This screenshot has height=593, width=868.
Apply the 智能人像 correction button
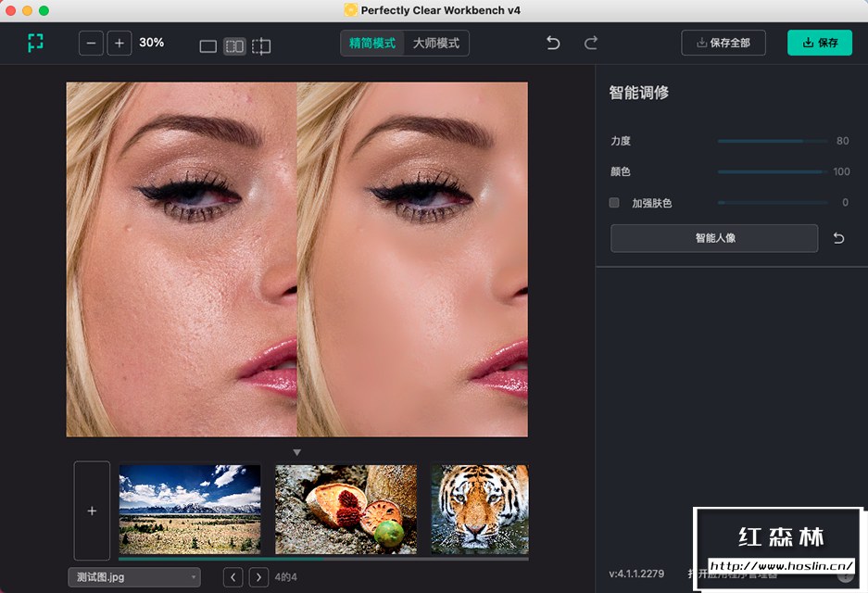[713, 238]
